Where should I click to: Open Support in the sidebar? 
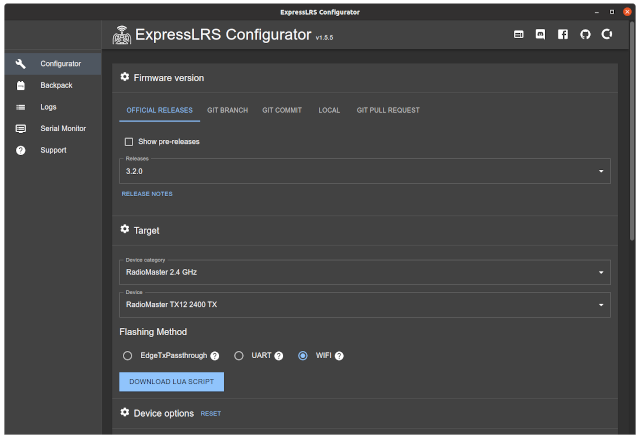click(53, 150)
